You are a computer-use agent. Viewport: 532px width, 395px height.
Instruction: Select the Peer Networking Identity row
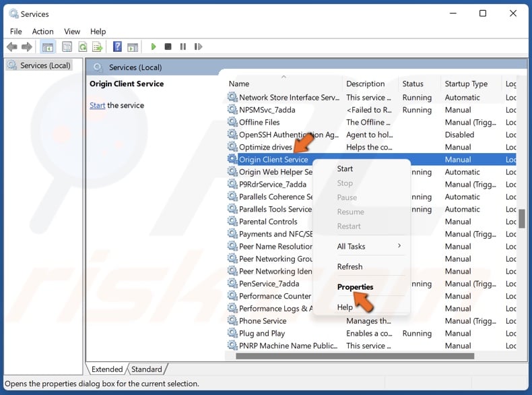(x=275, y=271)
